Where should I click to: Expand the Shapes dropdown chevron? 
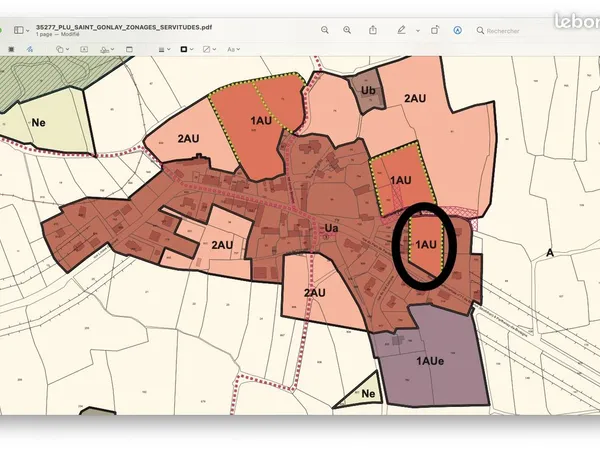click(68, 49)
